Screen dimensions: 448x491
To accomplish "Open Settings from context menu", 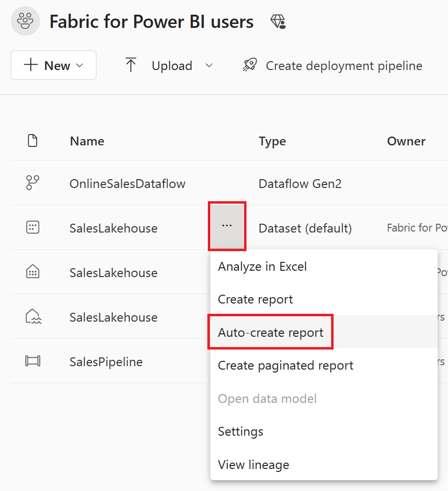I will (324, 431).
